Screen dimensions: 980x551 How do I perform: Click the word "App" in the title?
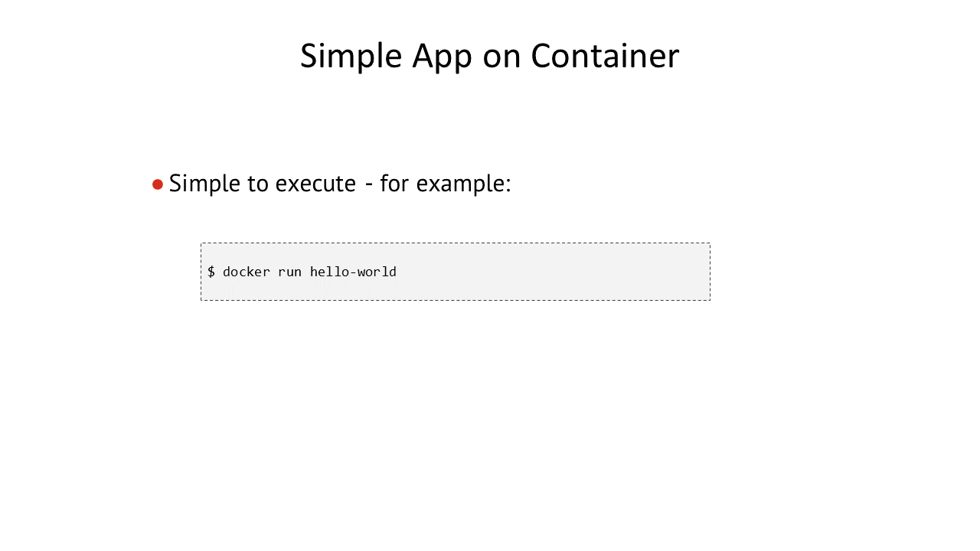coord(443,57)
